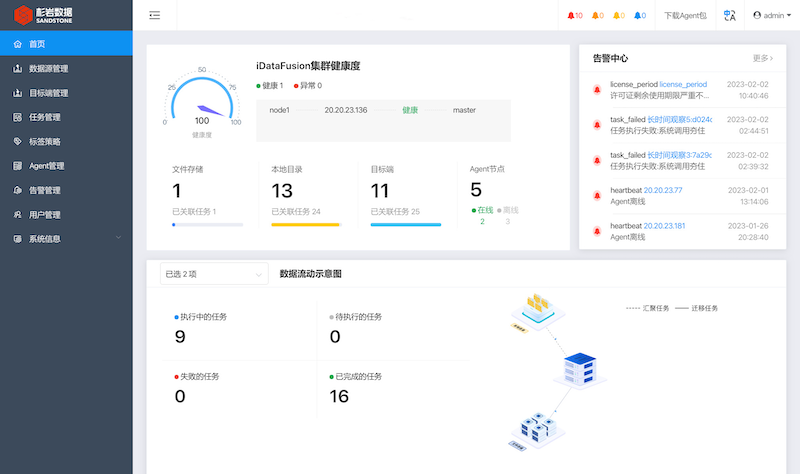Click the admin user avatar icon

tap(757, 15)
